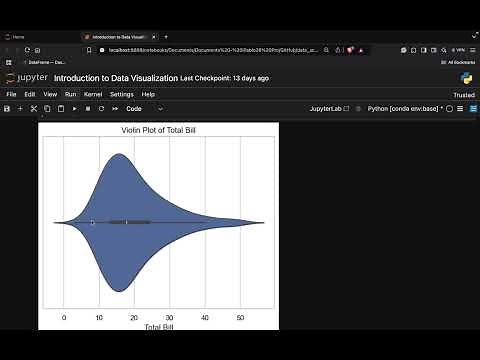Image resolution: width=480 pixels, height=360 pixels.
Task: Open the bookmarks panel icon in browser toolbar
Action: click(414, 50)
